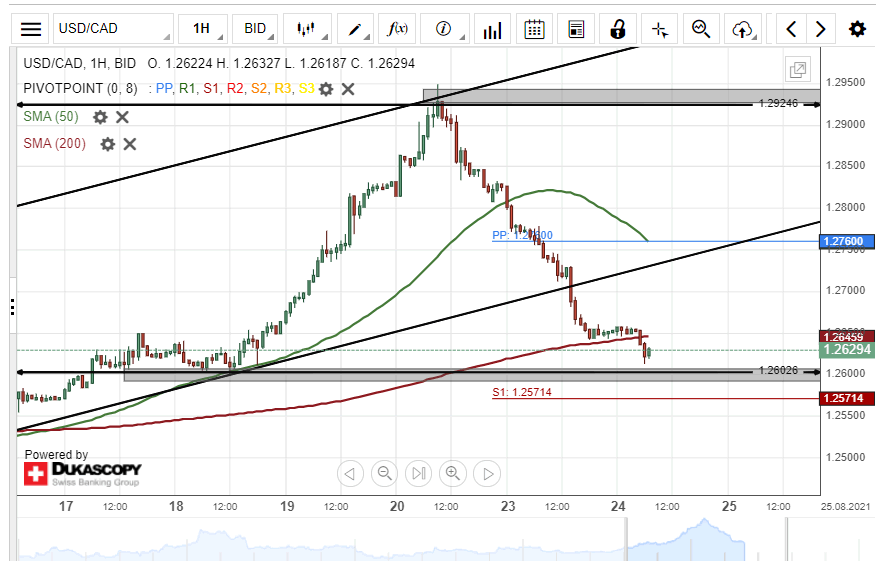Click the SMA (50) label
Viewport: 880px width, 574px height.
51,117
